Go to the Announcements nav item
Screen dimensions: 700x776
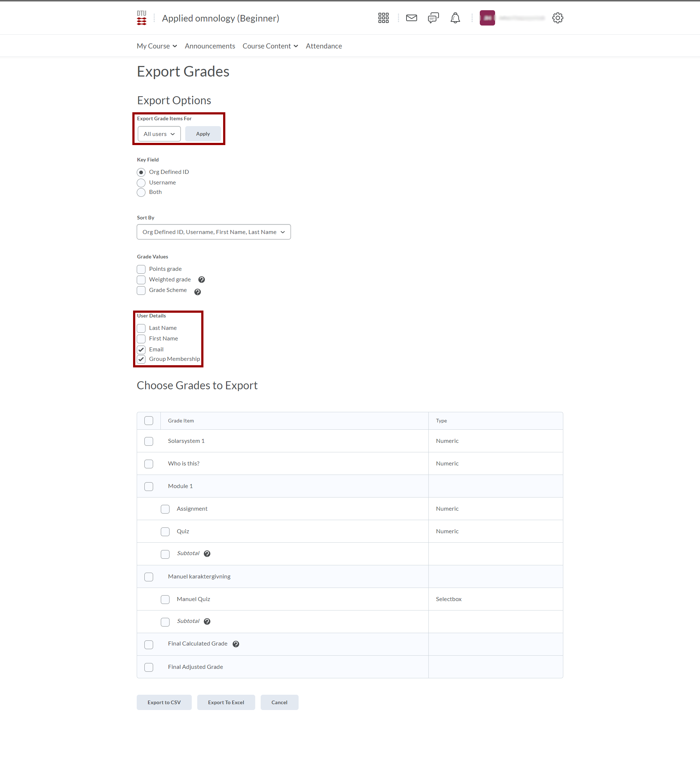210,46
